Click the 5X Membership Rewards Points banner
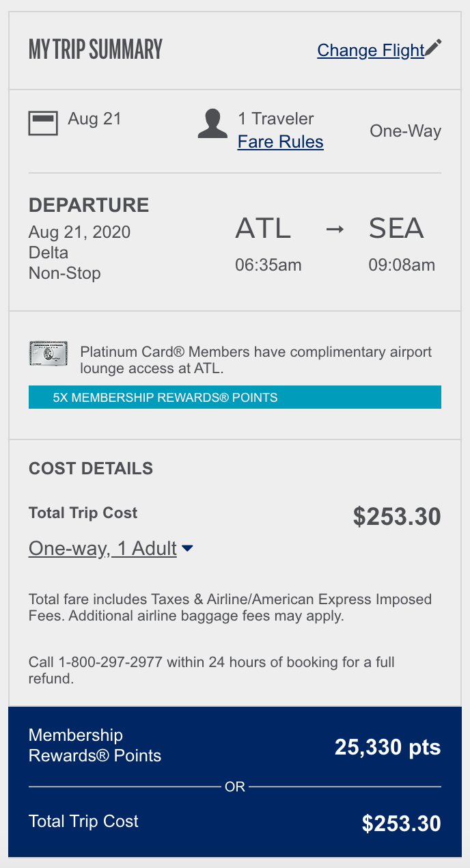The image size is (470, 868). click(234, 397)
